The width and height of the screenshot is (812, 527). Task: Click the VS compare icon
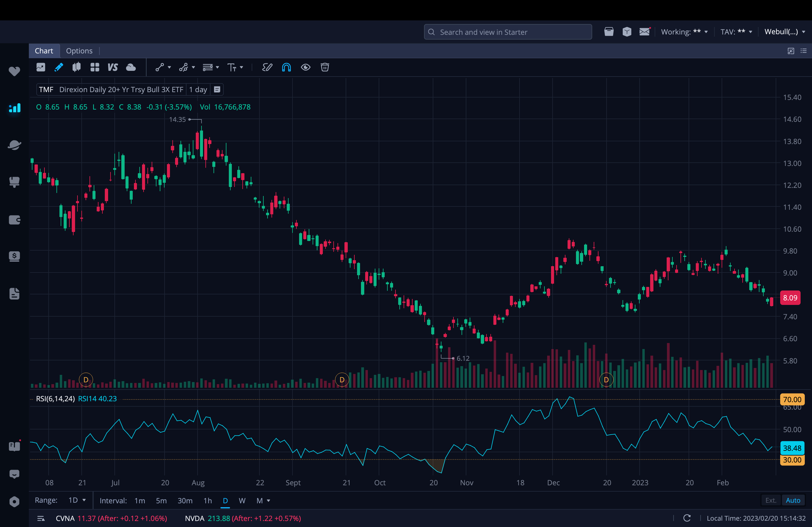[113, 67]
